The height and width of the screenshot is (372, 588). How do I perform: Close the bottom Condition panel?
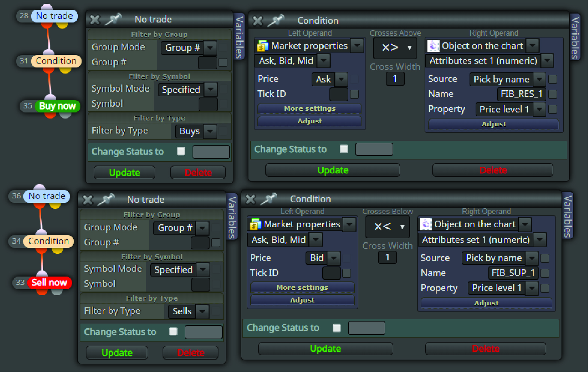250,199
